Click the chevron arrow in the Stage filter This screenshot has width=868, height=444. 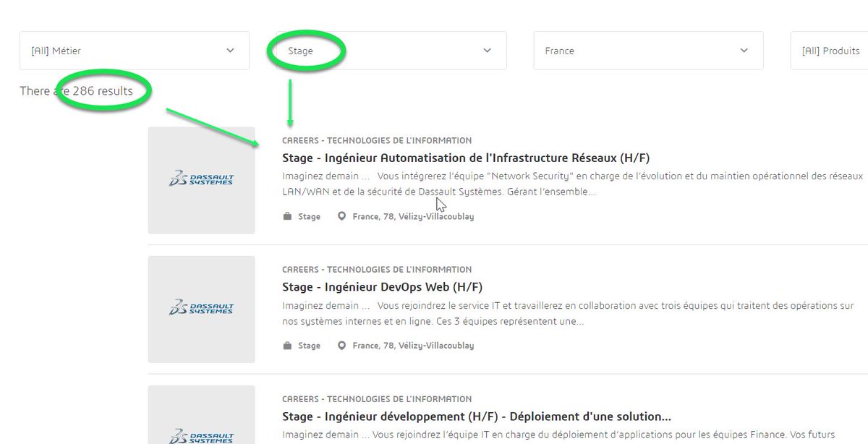coord(487,51)
